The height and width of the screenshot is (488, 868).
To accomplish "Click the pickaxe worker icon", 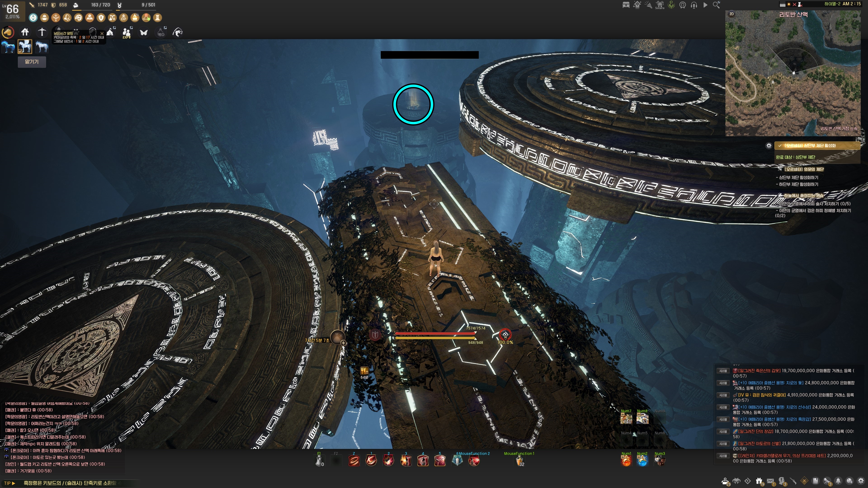I will [x=42, y=32].
